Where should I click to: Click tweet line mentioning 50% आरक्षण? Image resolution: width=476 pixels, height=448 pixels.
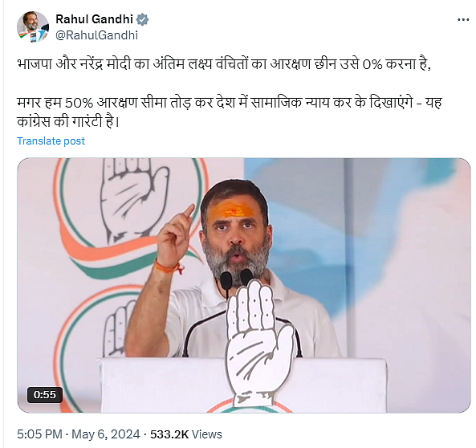230,102
